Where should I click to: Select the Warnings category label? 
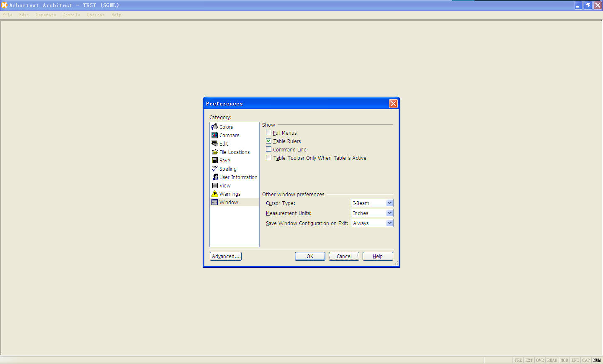pyautogui.click(x=230, y=194)
